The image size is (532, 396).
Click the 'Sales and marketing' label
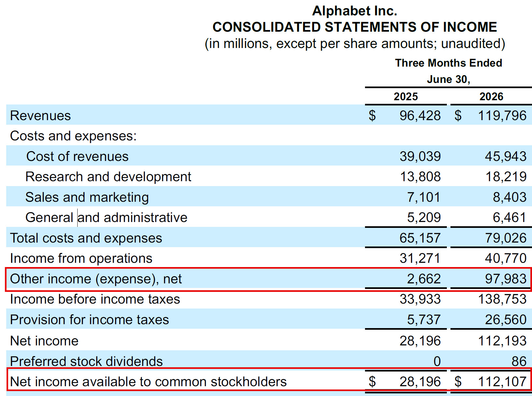pos(87,197)
